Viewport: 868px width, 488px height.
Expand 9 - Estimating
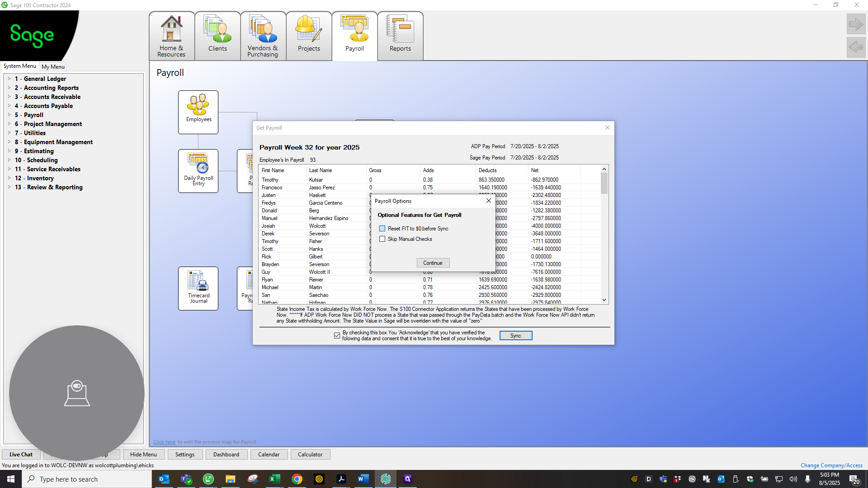(x=9, y=151)
